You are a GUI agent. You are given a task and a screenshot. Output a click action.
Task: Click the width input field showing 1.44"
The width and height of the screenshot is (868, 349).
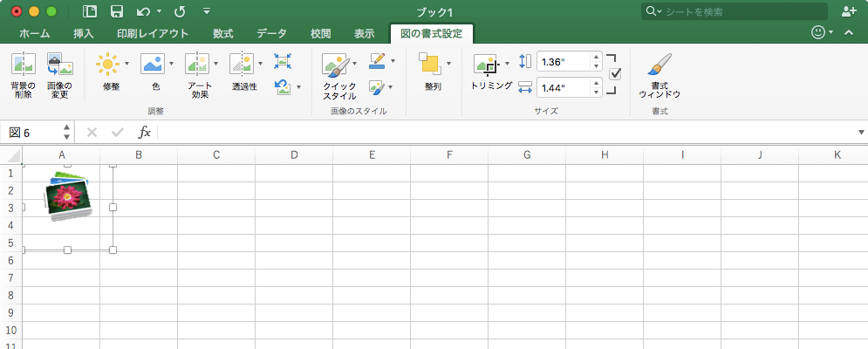[x=564, y=87]
